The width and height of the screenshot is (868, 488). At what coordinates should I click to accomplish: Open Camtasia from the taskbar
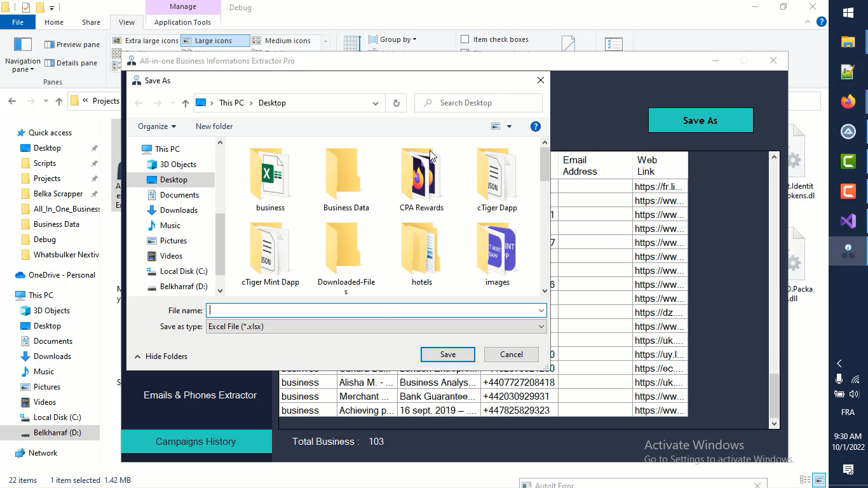pos(848,161)
